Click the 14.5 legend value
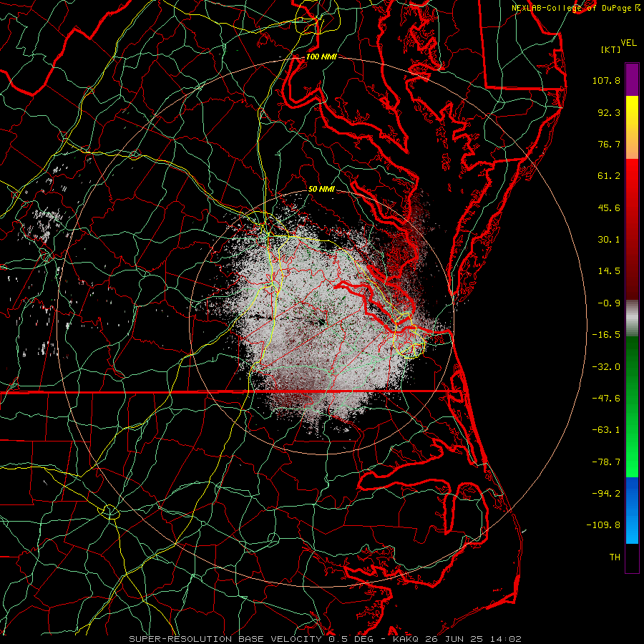The height and width of the screenshot is (644, 644). 609,271
